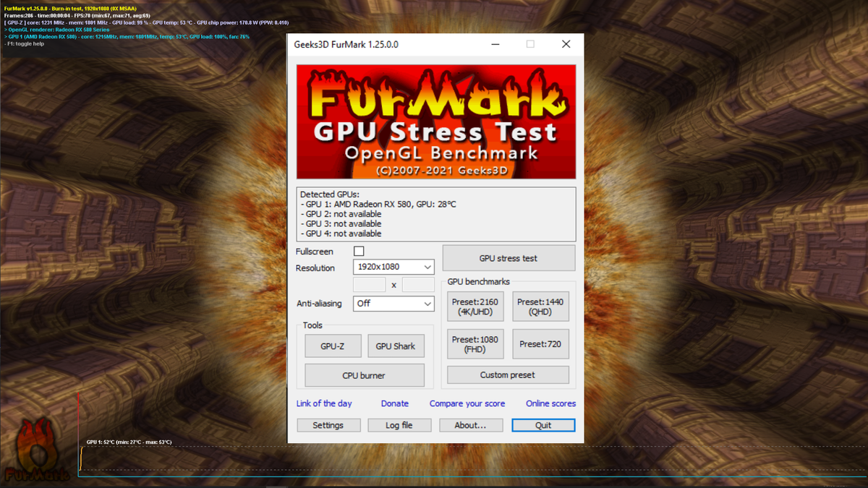The width and height of the screenshot is (868, 488).
Task: Click the custom width input field
Action: [369, 285]
